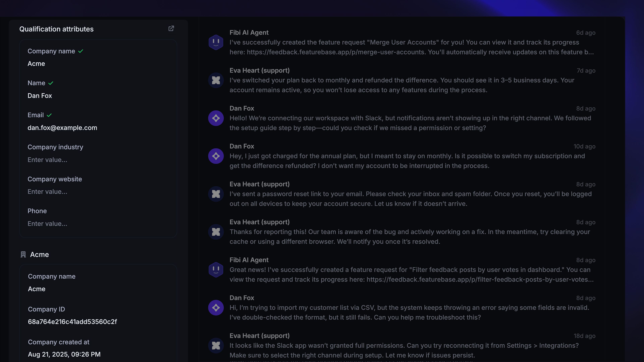Open Eva Heart's Slack permissions message

tap(404, 350)
